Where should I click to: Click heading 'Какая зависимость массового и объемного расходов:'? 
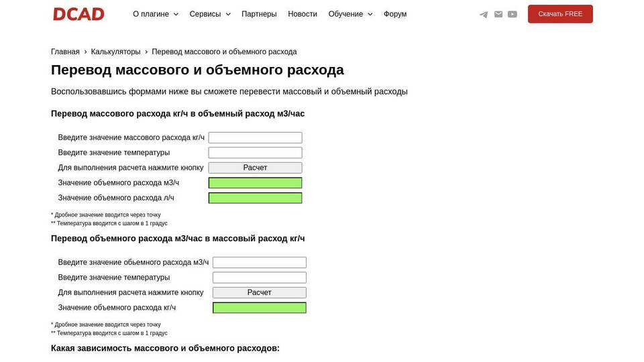[x=165, y=348]
